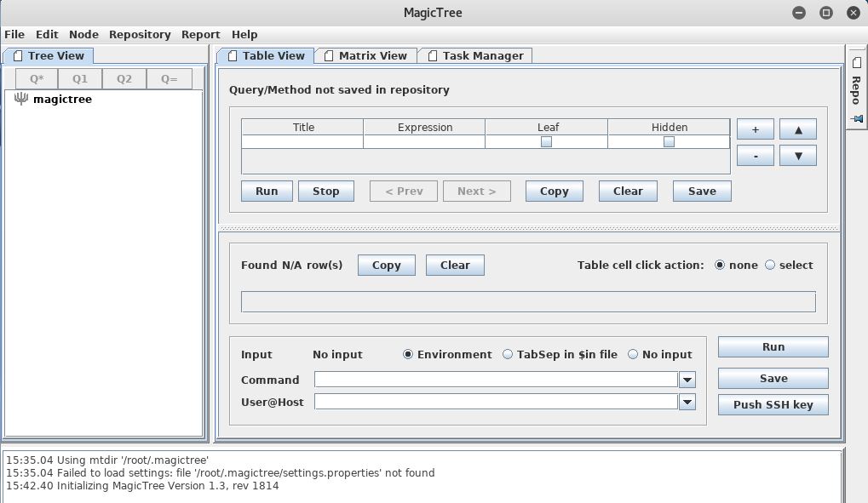Expand the User@Host dropdown
Viewport: 868px width, 503px height.
[687, 402]
